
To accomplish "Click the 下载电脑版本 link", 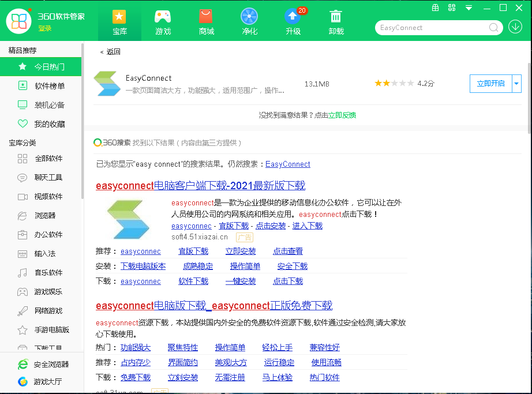I will coord(143,266).
